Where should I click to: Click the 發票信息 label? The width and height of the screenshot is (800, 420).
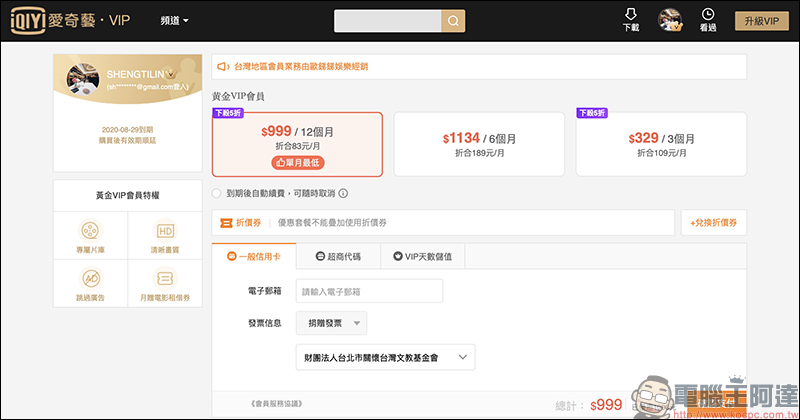(264, 323)
